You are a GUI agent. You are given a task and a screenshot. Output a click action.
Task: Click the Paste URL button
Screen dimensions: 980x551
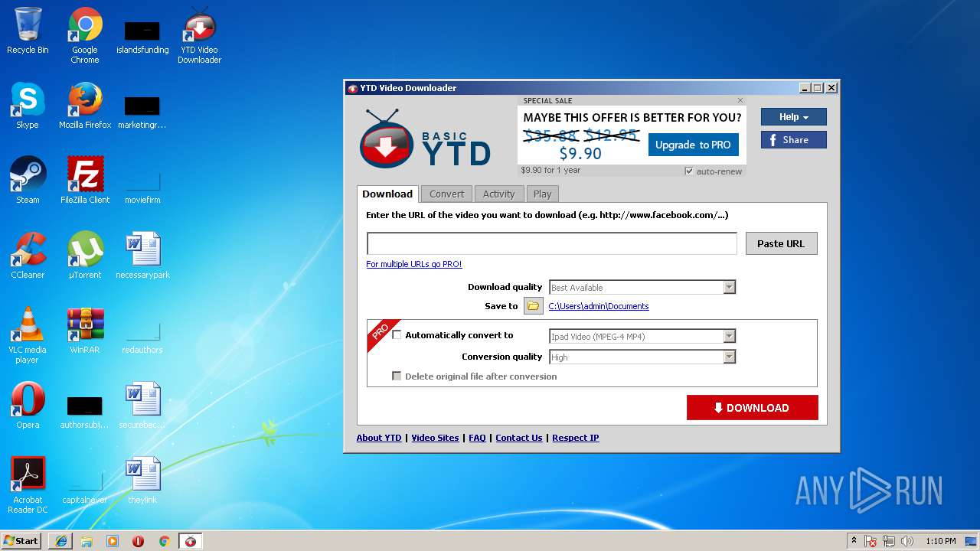(781, 243)
